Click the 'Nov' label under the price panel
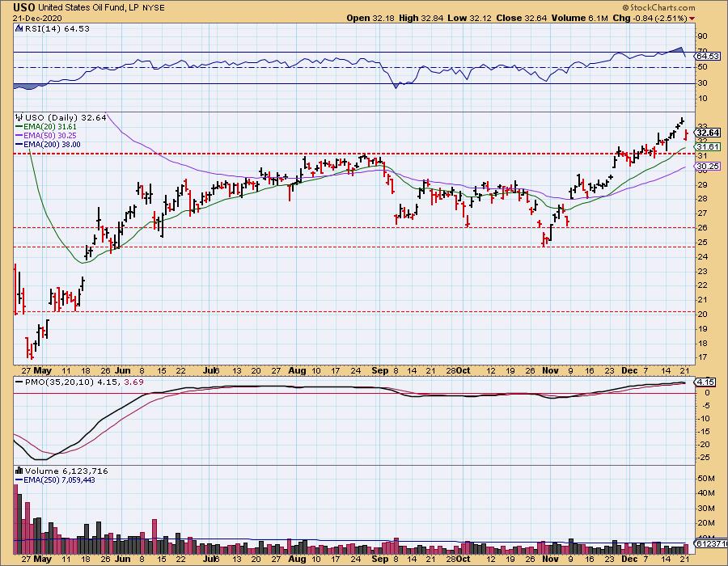 pos(550,370)
